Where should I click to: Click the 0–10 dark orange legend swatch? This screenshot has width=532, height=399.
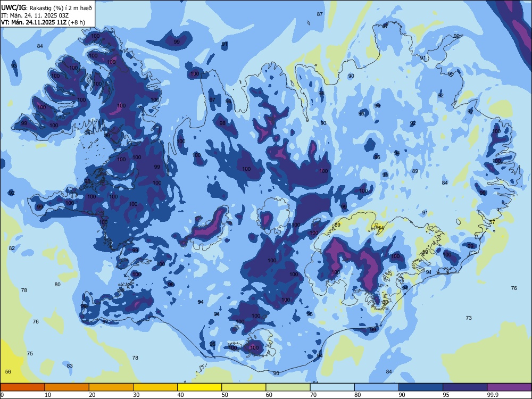coord(22,387)
